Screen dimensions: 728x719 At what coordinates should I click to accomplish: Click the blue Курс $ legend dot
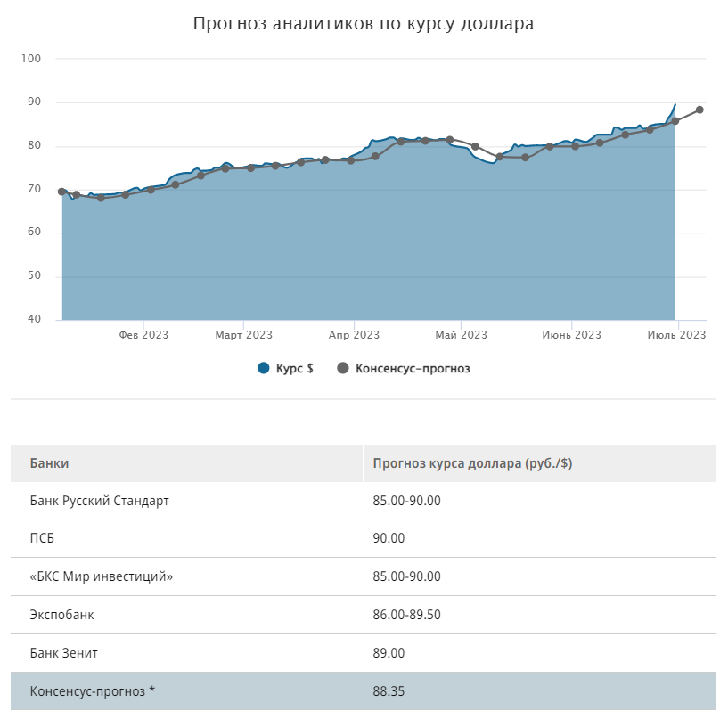(263, 368)
